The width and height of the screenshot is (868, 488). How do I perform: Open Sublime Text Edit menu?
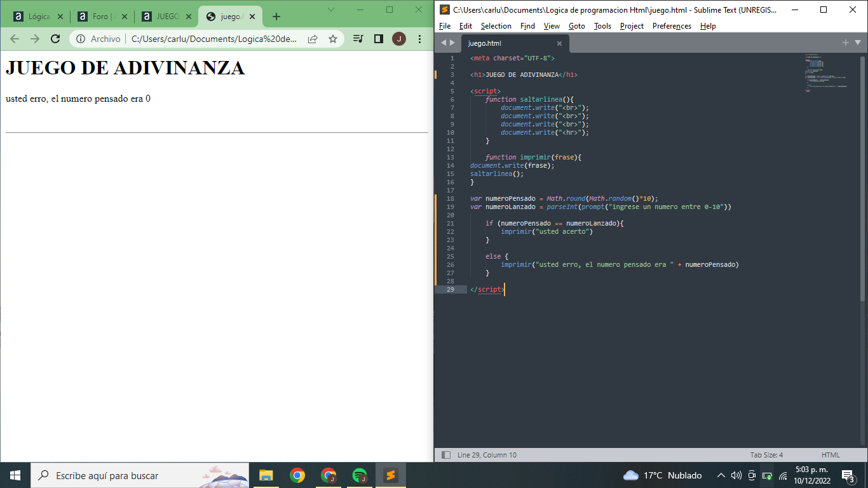[466, 26]
